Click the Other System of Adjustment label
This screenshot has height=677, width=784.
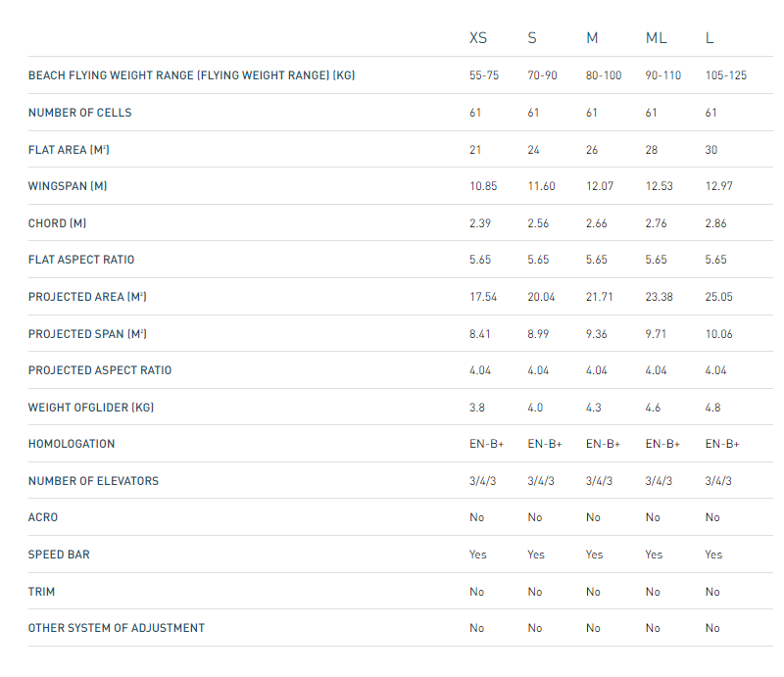pos(117,628)
